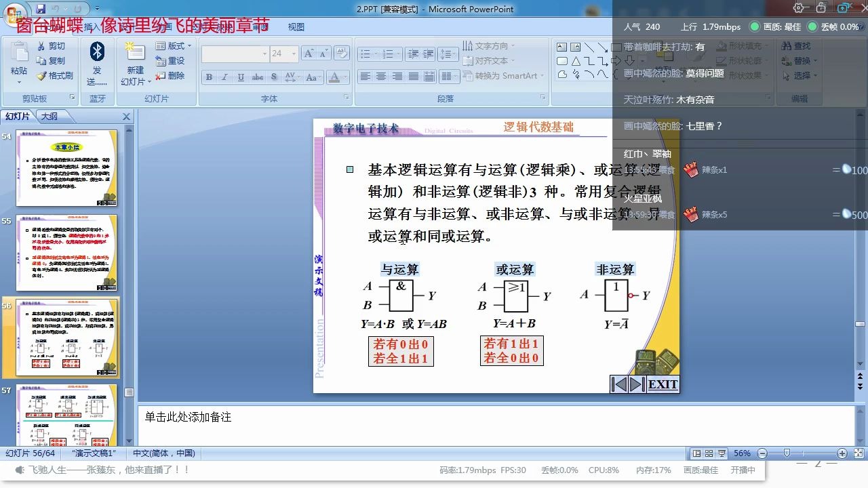Open the View (视图) ribbon tab
Image resolution: width=868 pixels, height=488 pixels.
[296, 27]
